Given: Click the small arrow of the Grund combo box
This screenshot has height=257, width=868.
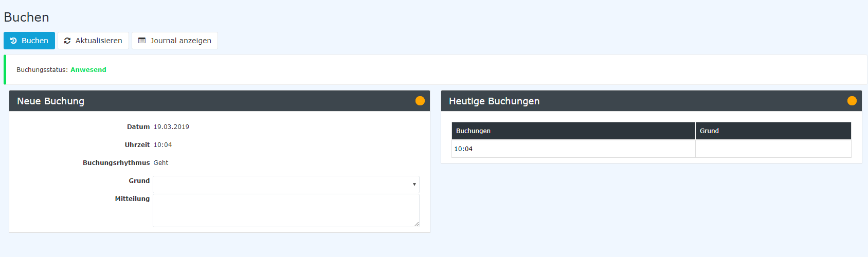Looking at the screenshot, I should click(x=414, y=185).
